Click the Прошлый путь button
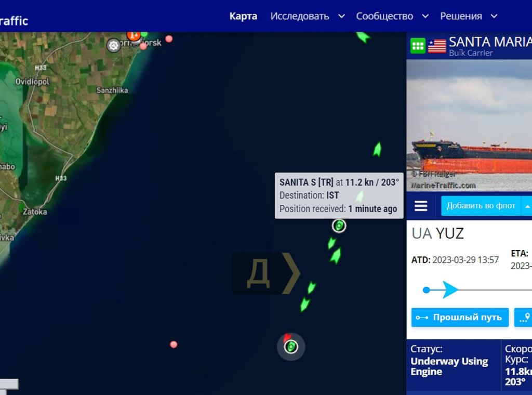This screenshot has height=395, width=532. [x=460, y=317]
